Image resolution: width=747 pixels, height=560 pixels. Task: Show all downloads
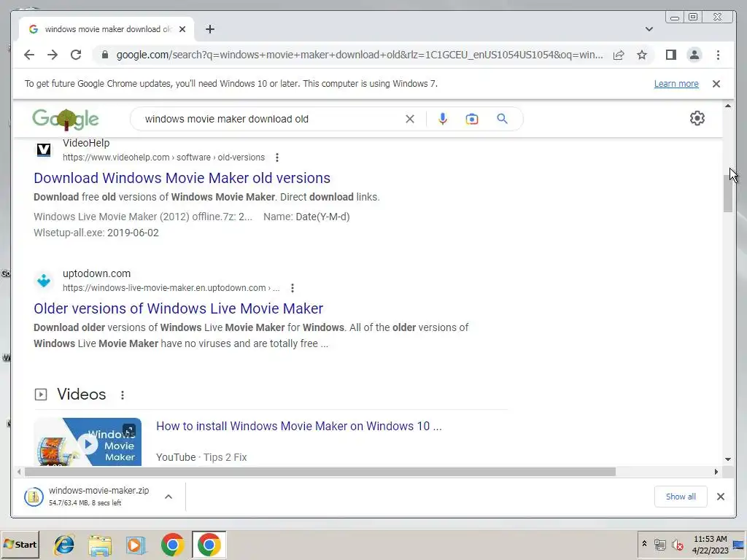coord(681,497)
